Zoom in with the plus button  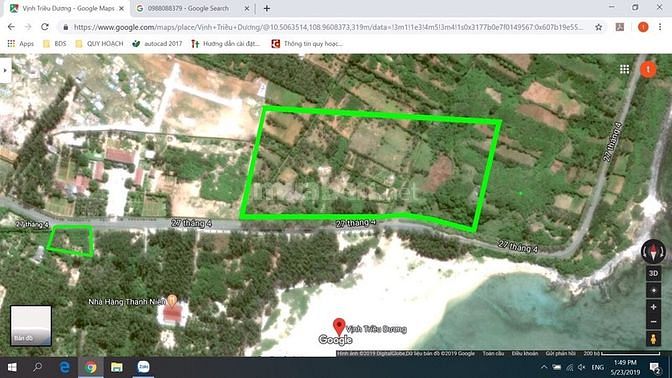click(x=653, y=307)
